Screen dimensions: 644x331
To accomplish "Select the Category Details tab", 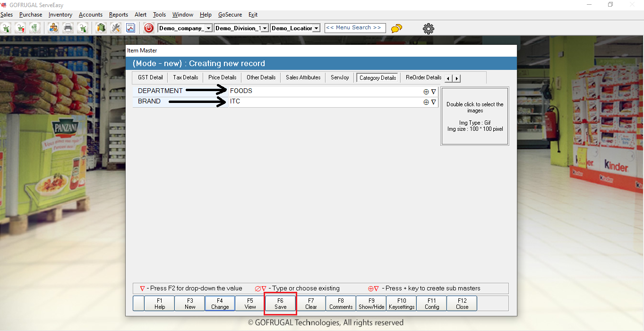I will click(378, 78).
